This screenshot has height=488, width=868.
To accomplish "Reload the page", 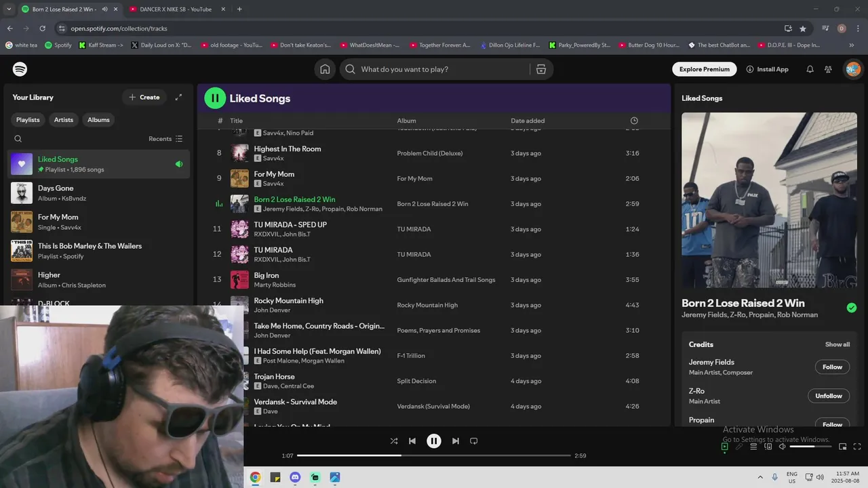I will pos(42,28).
